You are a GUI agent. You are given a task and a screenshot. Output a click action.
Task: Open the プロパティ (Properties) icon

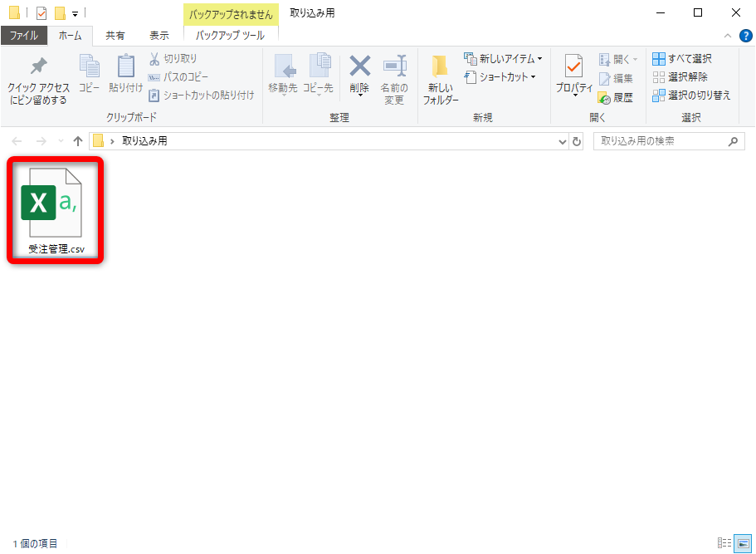(x=573, y=73)
